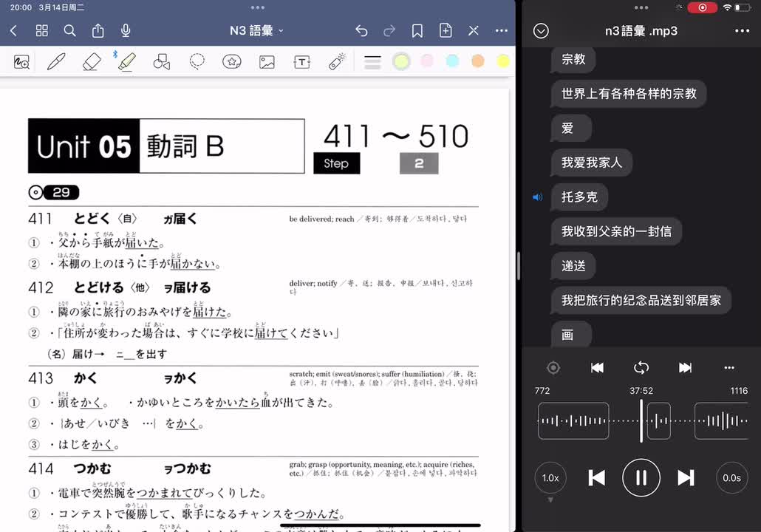Tap the speaker icon beside 托多克
Screen dimensions: 761x532
(x=538, y=197)
